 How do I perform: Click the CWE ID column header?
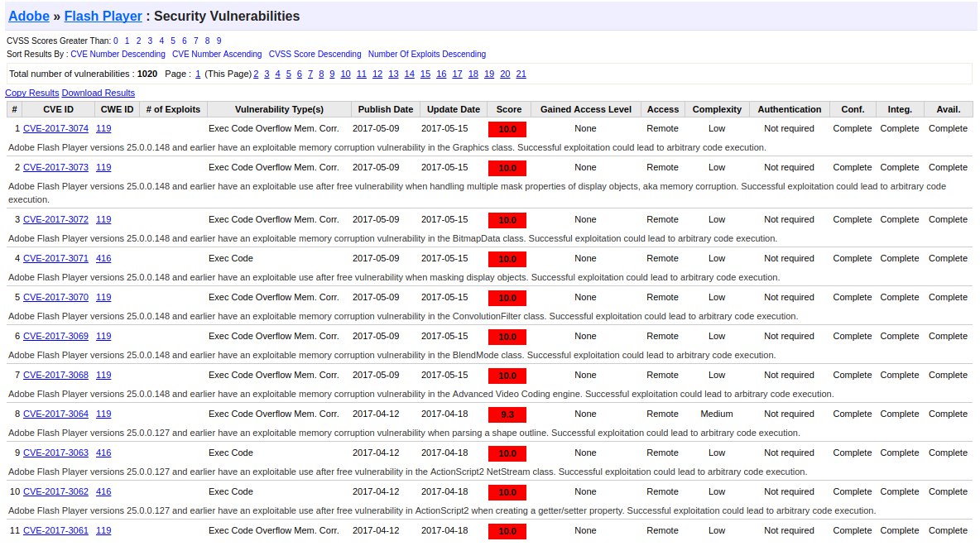coord(117,109)
